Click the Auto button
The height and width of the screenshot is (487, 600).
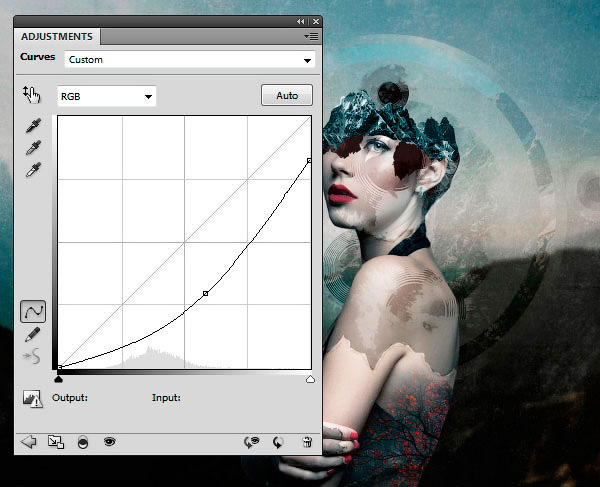pos(287,95)
